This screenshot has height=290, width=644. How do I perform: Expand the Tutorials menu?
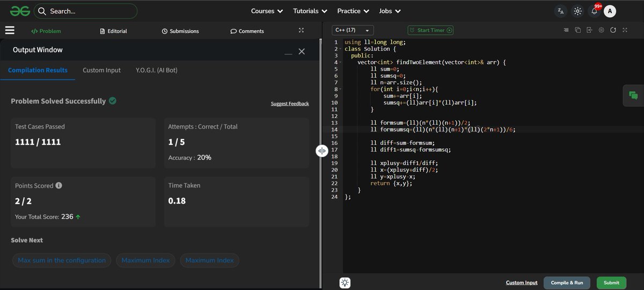click(310, 11)
